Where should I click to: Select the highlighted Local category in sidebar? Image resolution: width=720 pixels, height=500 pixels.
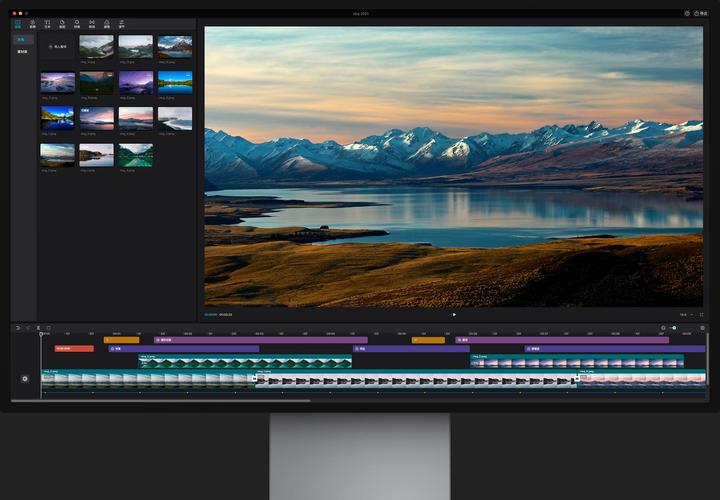point(22,40)
